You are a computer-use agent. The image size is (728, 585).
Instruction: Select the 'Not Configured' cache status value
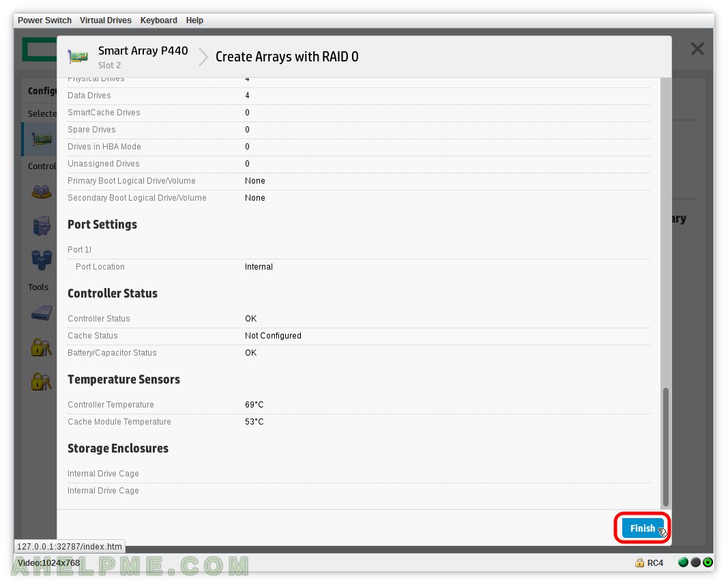click(273, 336)
